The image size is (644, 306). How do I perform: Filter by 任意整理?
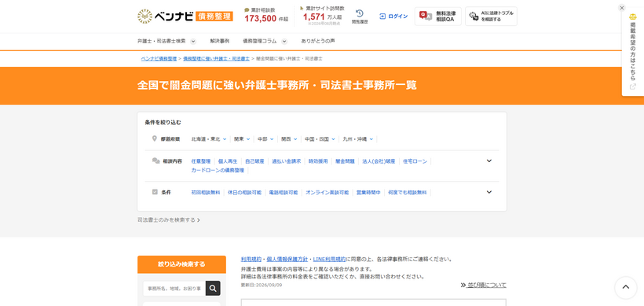pos(201,161)
